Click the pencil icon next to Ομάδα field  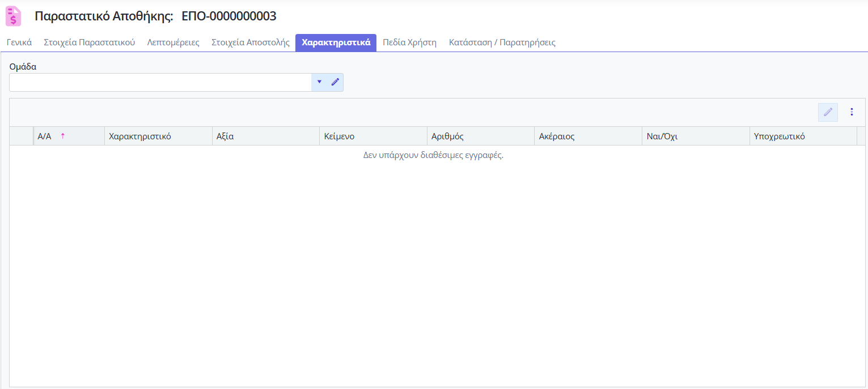[335, 82]
